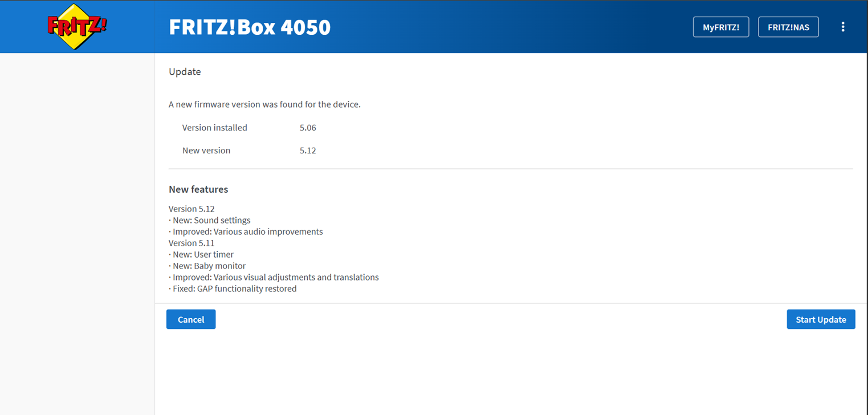The width and height of the screenshot is (868, 415).
Task: Select the GAP functionality restored entry
Action: (233, 288)
